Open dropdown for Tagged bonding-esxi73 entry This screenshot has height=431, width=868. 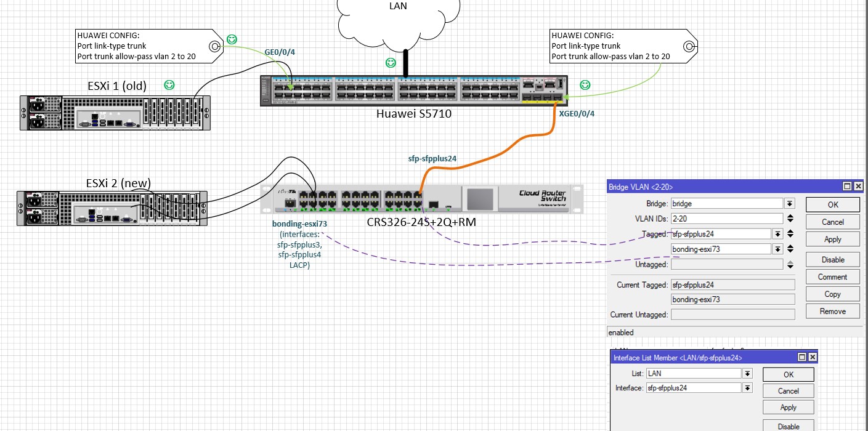coord(778,249)
